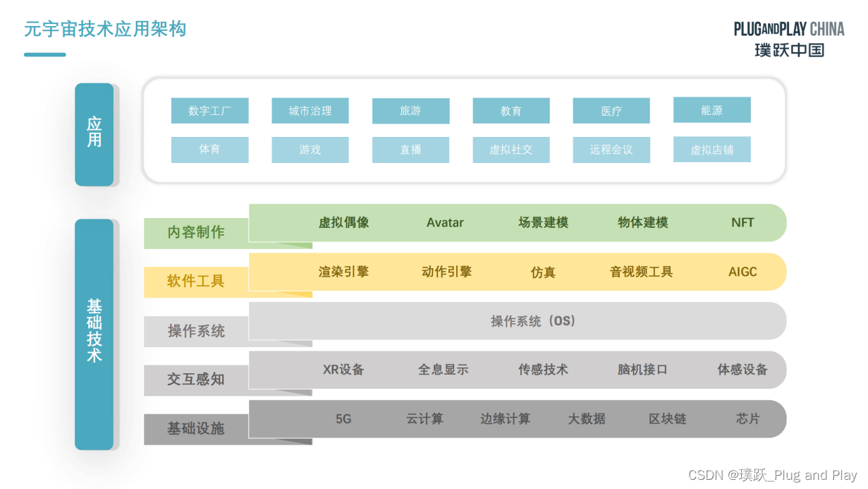Select the 游戏 box
This screenshot has width=868, height=489.
(310, 150)
